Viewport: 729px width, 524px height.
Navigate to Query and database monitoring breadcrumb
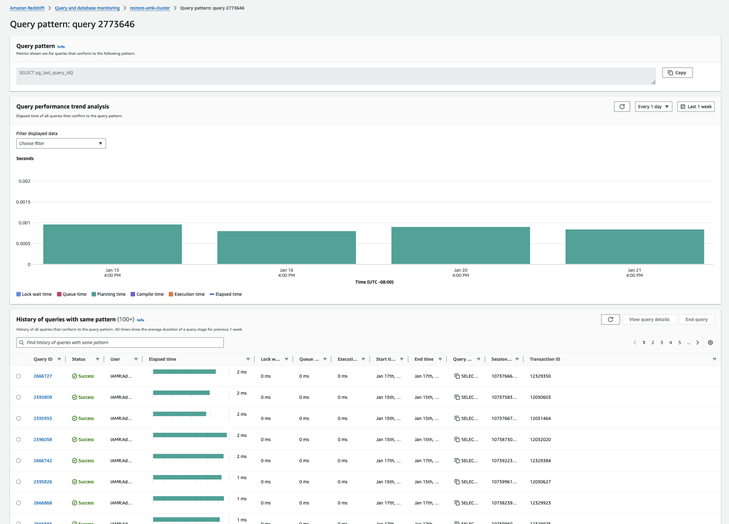87,8
